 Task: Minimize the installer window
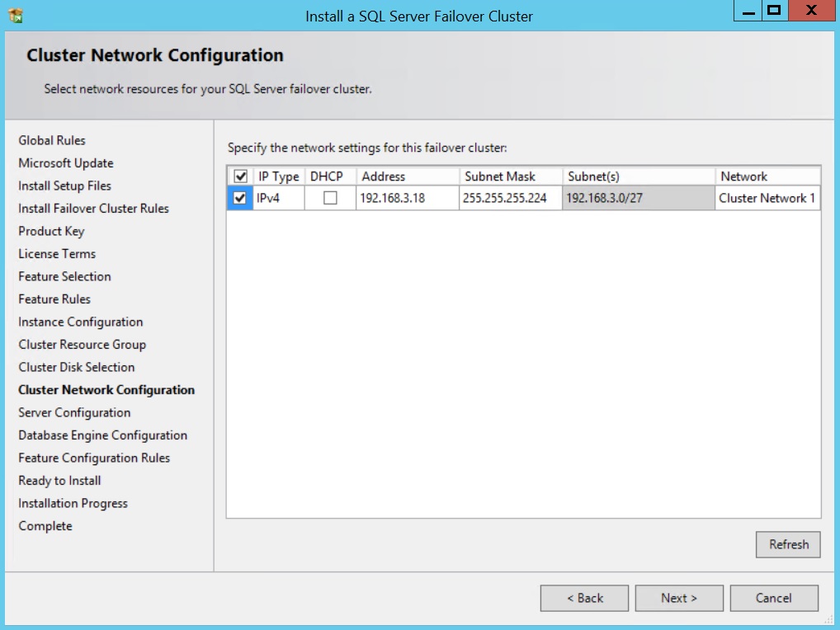coord(748,12)
